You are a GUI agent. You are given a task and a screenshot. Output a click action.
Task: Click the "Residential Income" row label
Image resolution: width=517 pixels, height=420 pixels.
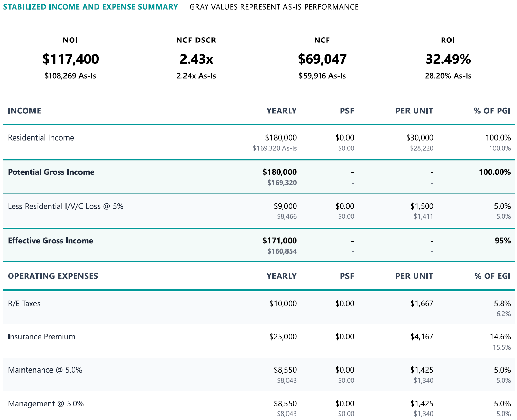(41, 137)
